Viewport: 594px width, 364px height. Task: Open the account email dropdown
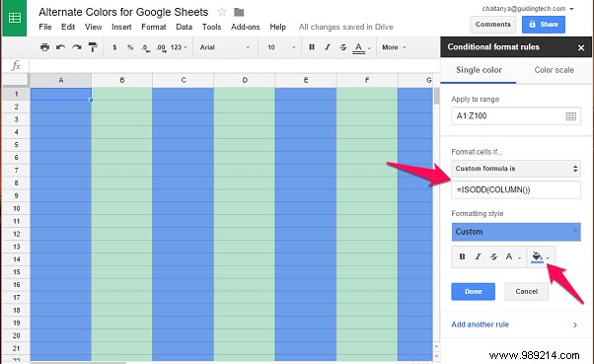coord(528,8)
